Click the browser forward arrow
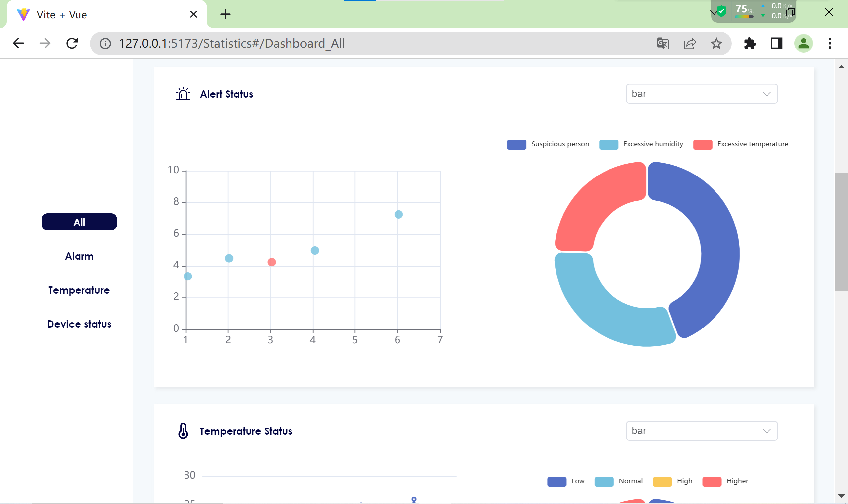Screen dimensions: 848x504 click(45, 43)
